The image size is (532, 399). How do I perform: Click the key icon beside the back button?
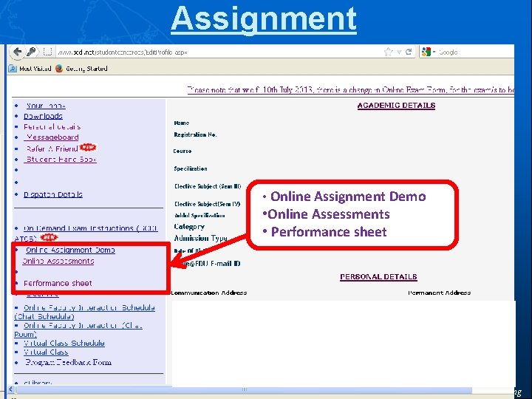(x=32, y=52)
